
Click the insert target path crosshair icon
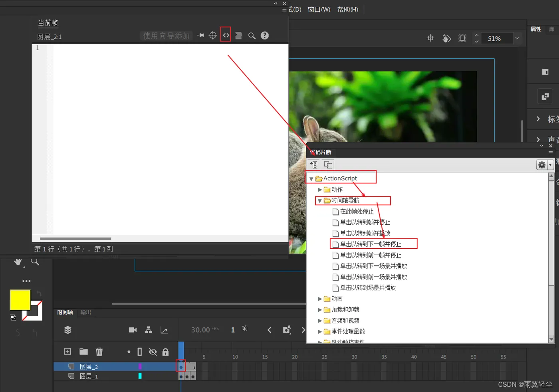coord(213,36)
